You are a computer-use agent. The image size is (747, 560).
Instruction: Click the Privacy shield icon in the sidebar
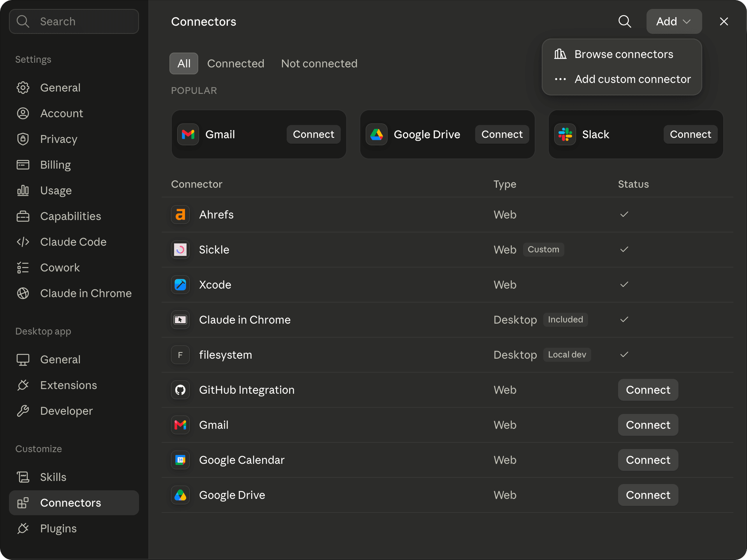23,139
